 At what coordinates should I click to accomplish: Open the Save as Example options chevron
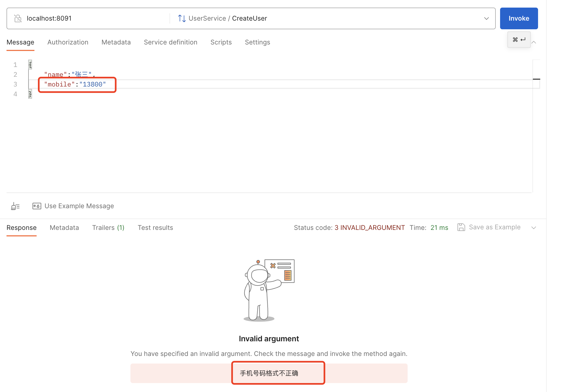point(534,228)
